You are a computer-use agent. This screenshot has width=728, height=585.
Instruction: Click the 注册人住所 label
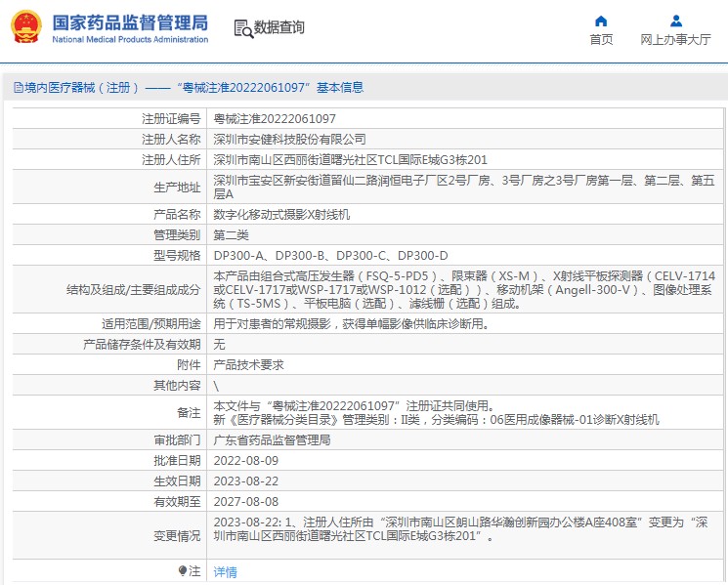coord(171,159)
